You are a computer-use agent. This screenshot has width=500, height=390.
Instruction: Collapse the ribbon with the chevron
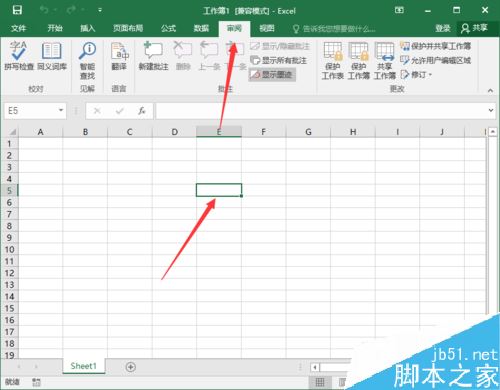coord(490,90)
